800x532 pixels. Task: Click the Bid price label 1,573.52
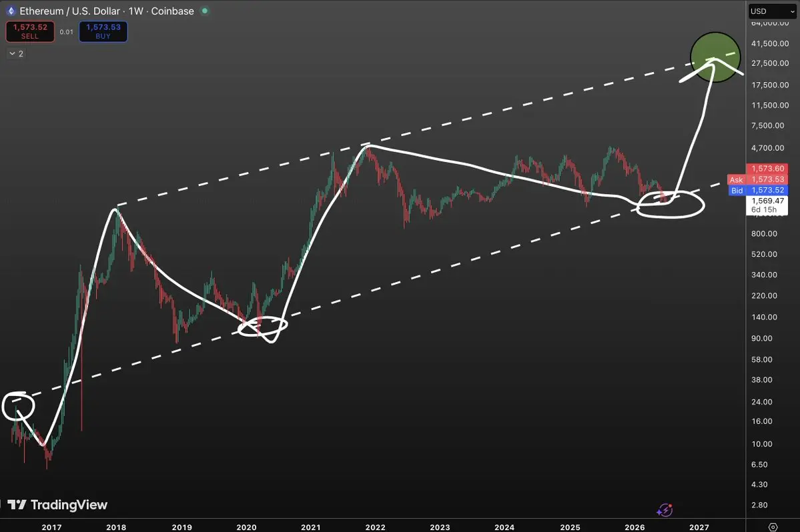point(758,190)
